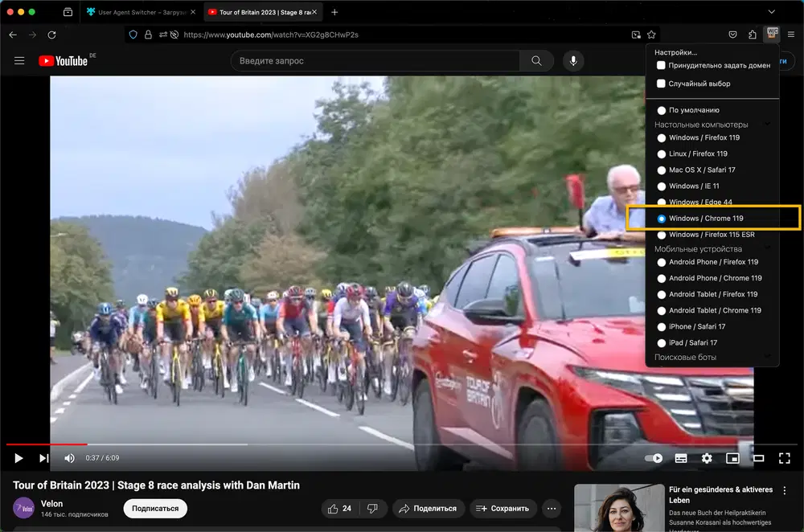Like the video with thumbs up
This screenshot has height=532, width=804.
[339, 509]
